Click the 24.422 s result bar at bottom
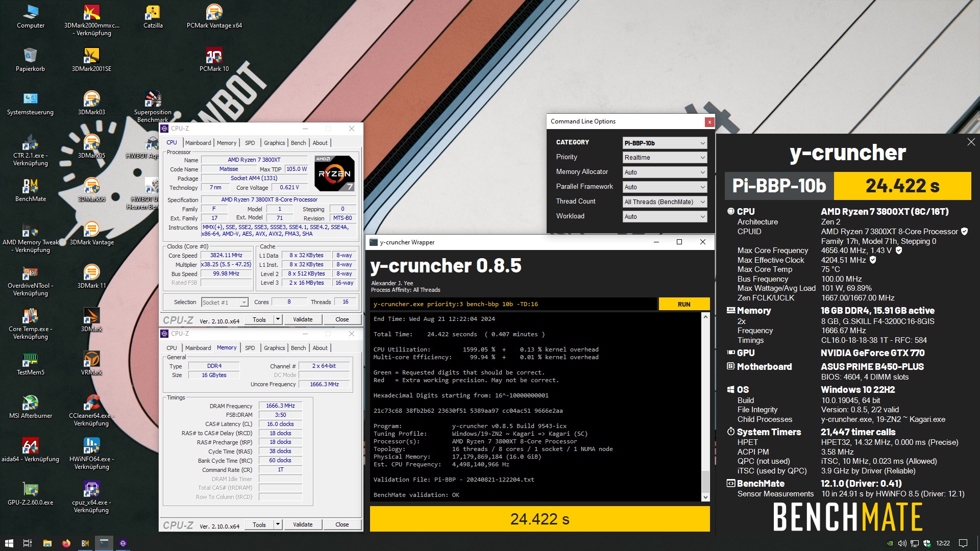 540,519
